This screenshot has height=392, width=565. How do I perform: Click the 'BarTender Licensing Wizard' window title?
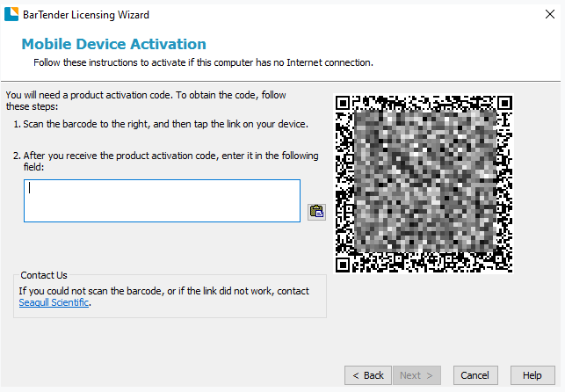click(x=86, y=15)
